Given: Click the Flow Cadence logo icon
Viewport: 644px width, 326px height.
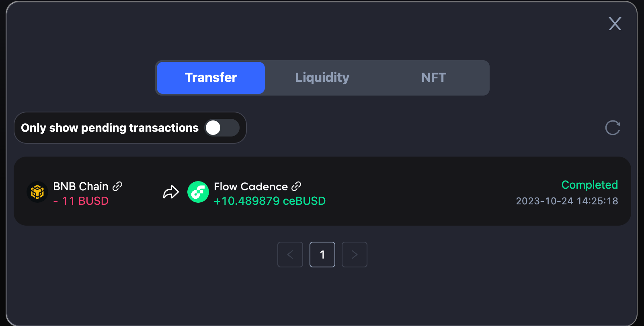Looking at the screenshot, I should pos(198,192).
